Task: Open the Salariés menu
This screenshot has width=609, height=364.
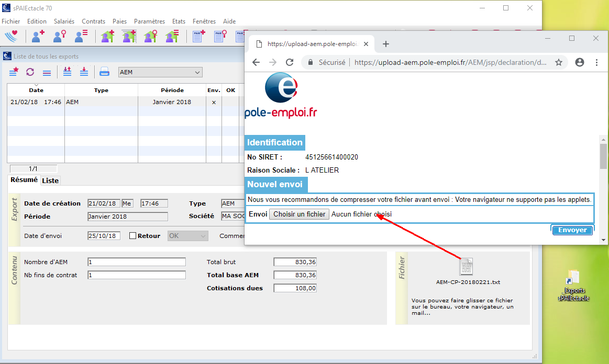Action: (64, 21)
